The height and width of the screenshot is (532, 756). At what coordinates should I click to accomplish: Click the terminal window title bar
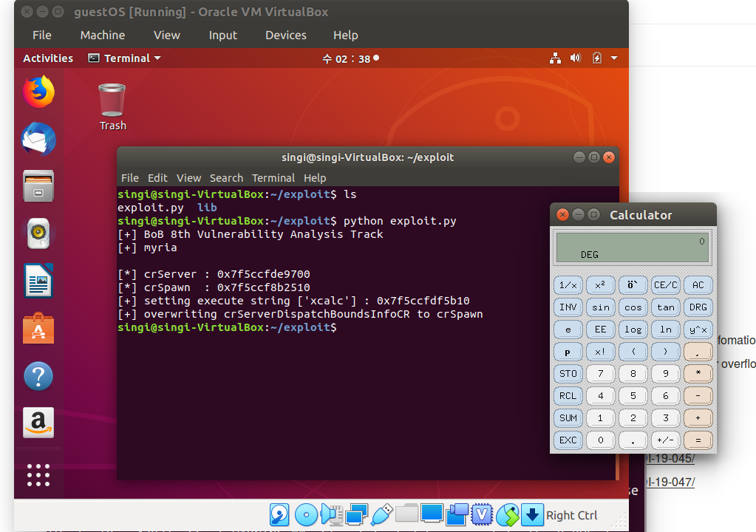point(367,157)
